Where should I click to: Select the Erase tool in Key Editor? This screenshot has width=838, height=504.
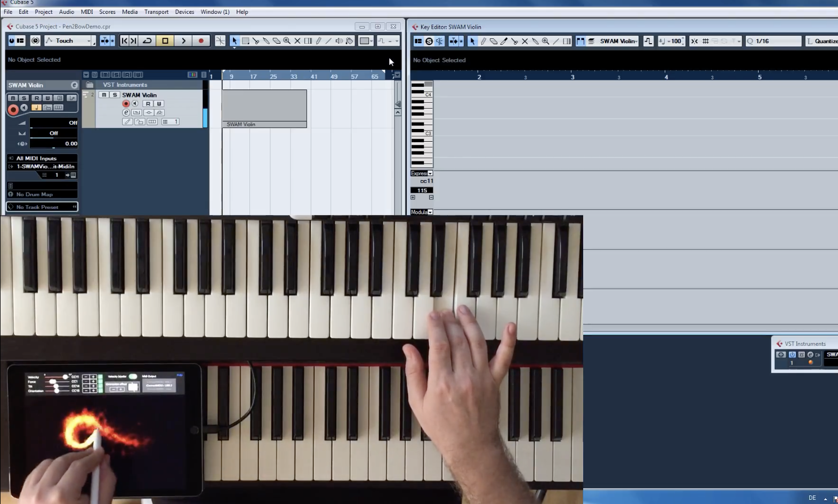[x=494, y=41]
